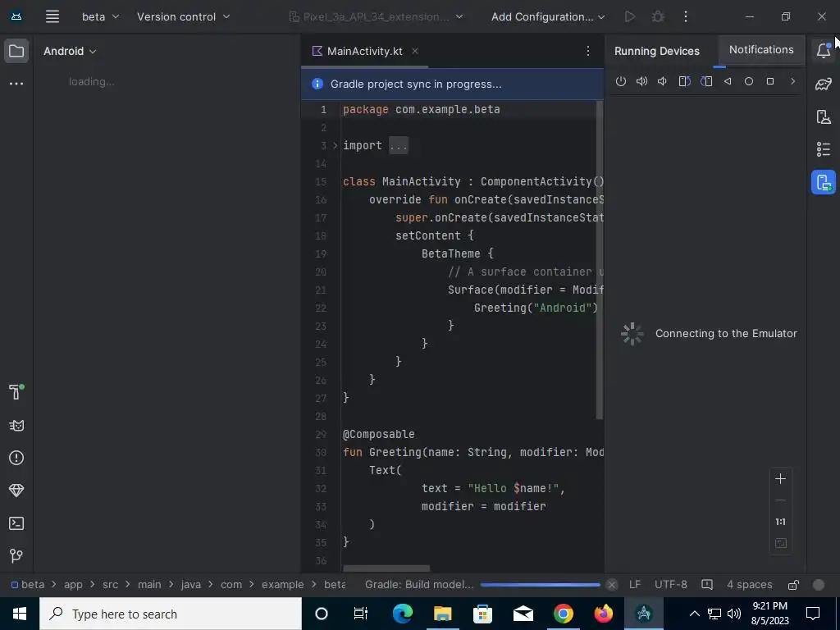Open the App Quality Insights gem icon
This screenshot has height=630, width=840.
coord(16,491)
